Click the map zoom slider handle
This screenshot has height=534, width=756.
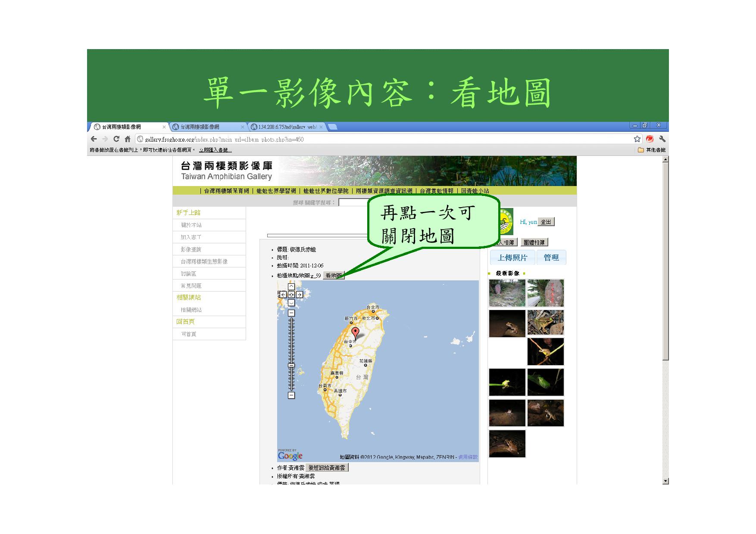click(x=291, y=366)
